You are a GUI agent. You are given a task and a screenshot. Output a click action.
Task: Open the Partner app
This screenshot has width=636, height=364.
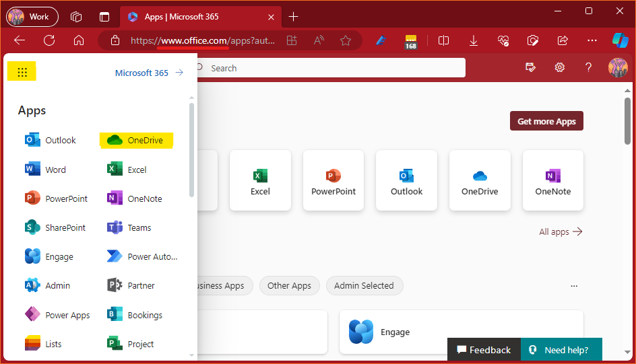(131, 285)
